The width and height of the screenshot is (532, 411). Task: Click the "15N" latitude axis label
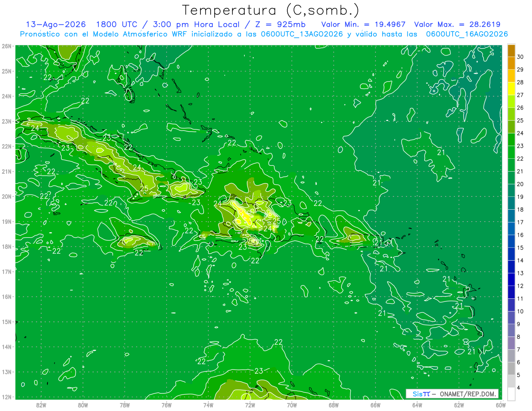click(x=7, y=322)
